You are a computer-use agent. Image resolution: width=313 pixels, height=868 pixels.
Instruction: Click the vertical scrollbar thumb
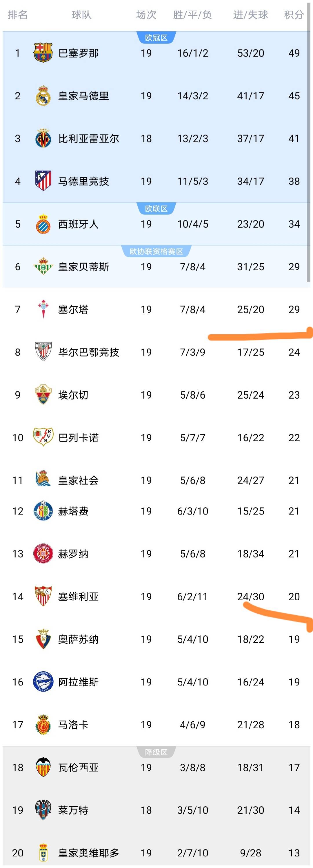point(308,141)
